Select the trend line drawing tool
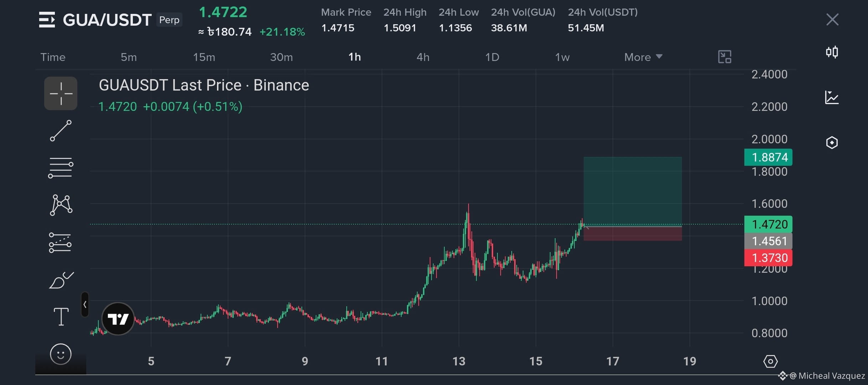This screenshot has width=868, height=385. (x=61, y=131)
